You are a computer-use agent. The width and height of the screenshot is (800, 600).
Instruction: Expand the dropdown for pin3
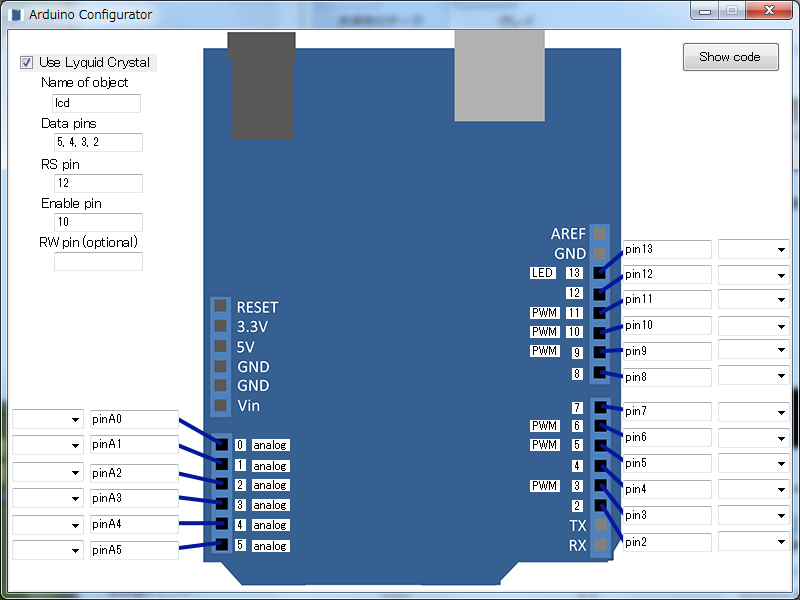[754, 515]
